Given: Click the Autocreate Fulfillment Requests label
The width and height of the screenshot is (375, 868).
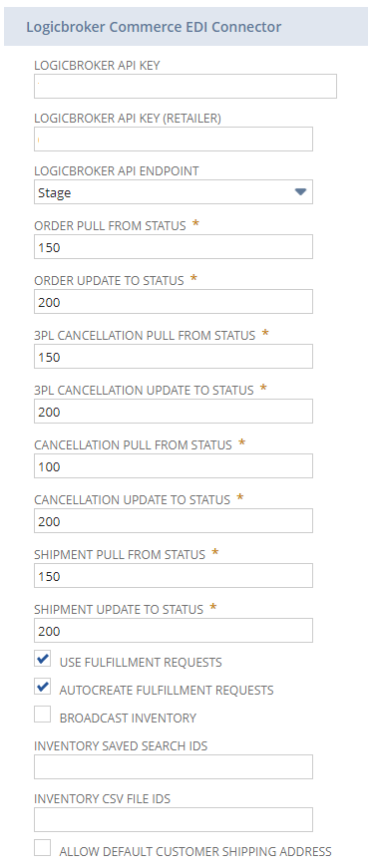Looking at the screenshot, I should point(167,691).
